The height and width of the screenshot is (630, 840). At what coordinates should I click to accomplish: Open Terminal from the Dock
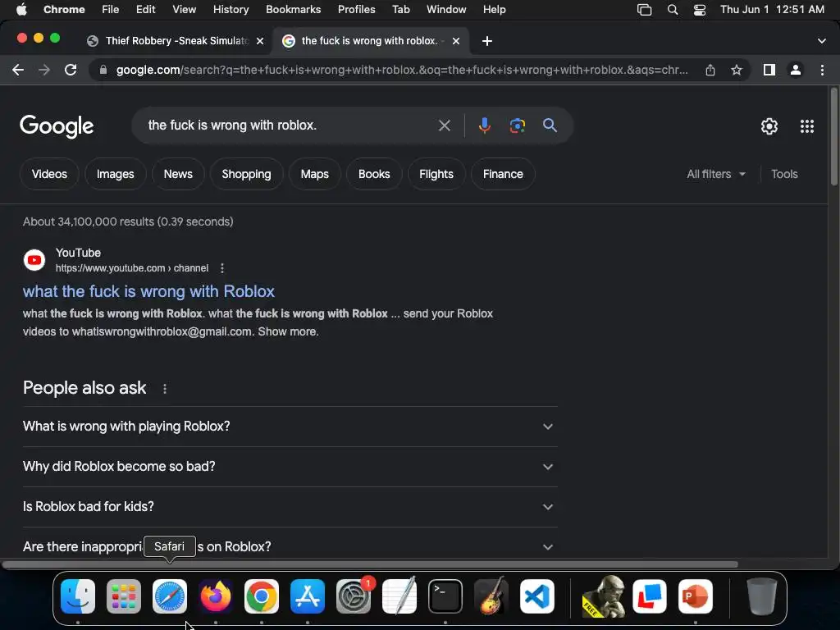pos(445,596)
